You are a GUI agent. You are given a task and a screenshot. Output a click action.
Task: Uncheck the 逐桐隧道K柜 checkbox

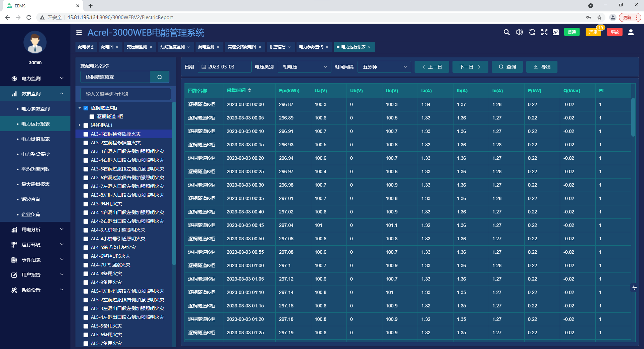click(86, 108)
